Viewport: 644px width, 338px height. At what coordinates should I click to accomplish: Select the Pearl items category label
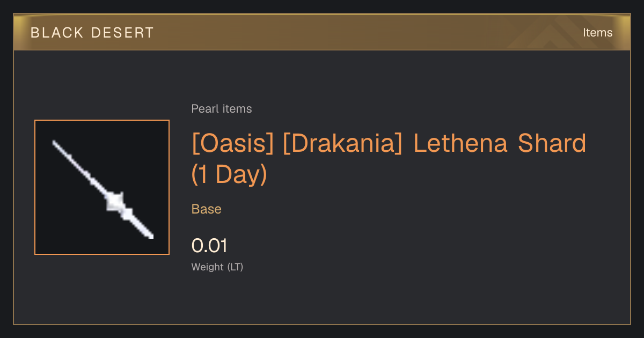click(x=222, y=109)
